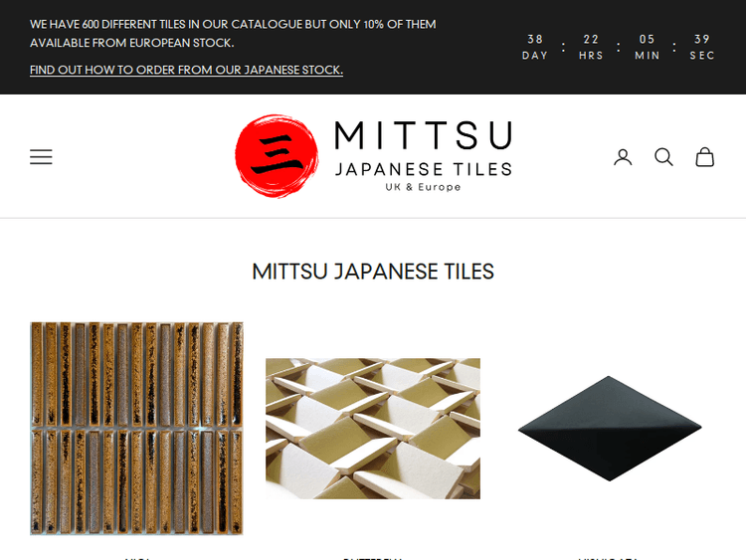
Task: Select the brown striped mosaic tile image
Action: pyautogui.click(x=136, y=429)
